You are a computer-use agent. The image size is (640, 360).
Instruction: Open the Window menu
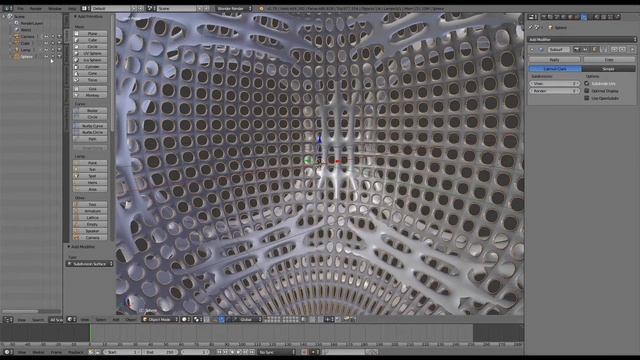tap(55, 8)
